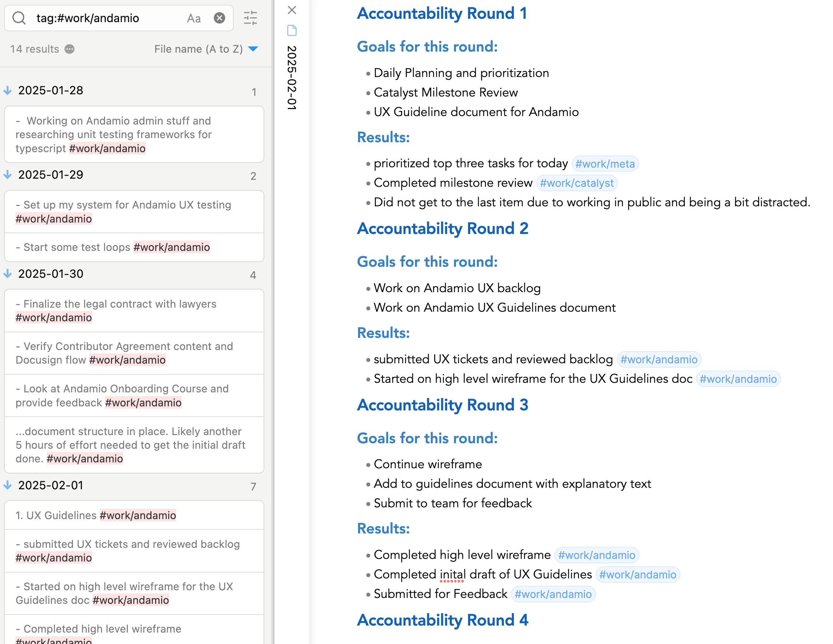Toggle match case Aa option

194,18
